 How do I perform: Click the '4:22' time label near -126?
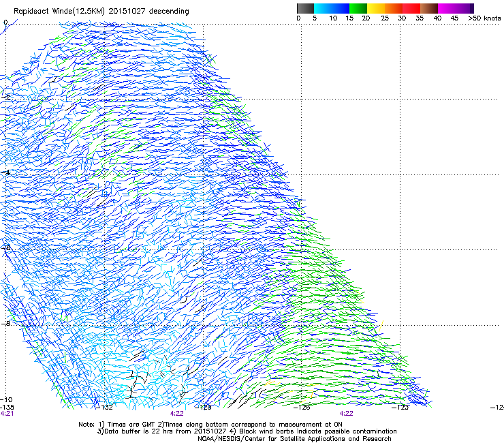[346, 414]
